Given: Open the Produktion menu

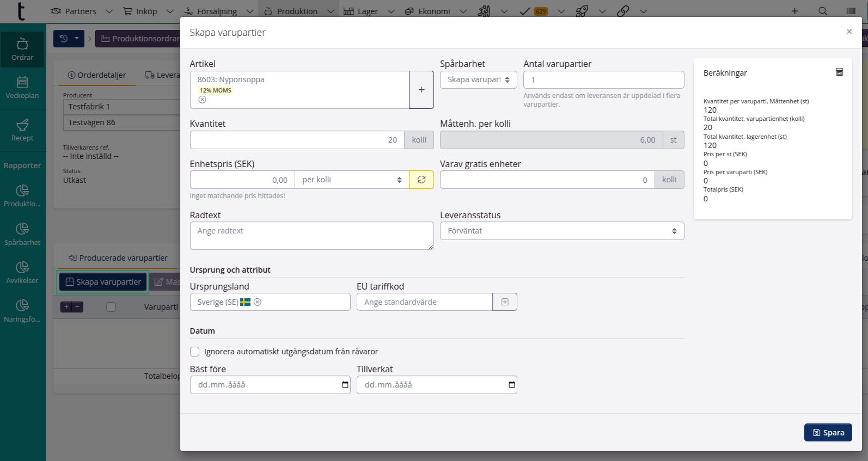Looking at the screenshot, I should tap(297, 11).
